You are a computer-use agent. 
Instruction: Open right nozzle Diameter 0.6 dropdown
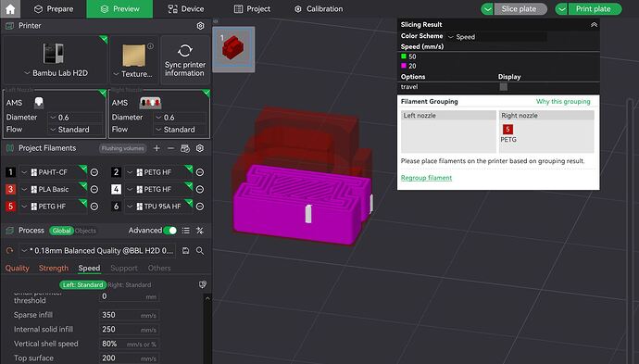[x=181, y=118]
